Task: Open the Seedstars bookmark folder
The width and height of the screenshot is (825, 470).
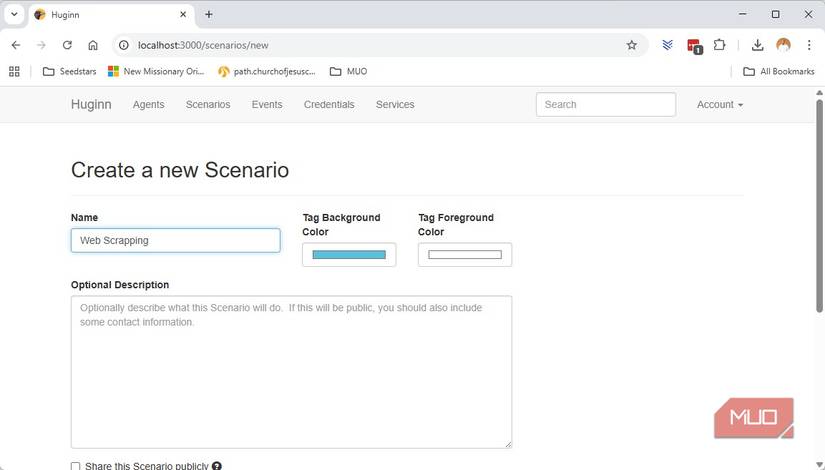Action: click(x=69, y=72)
